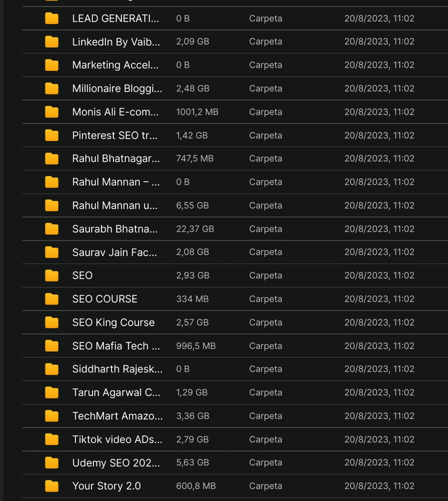This screenshot has width=448, height=501.
Task: Click the 22,37 GB size value
Action: click(195, 229)
